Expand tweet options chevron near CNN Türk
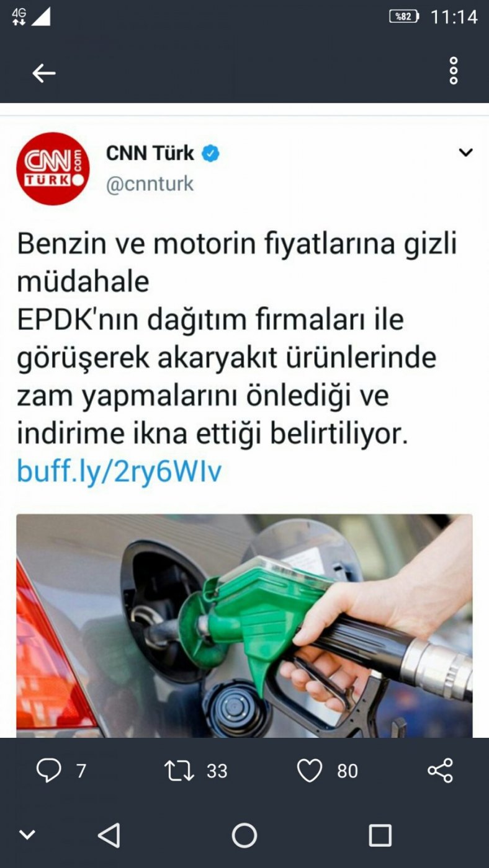This screenshot has height=868, width=489. tap(465, 153)
